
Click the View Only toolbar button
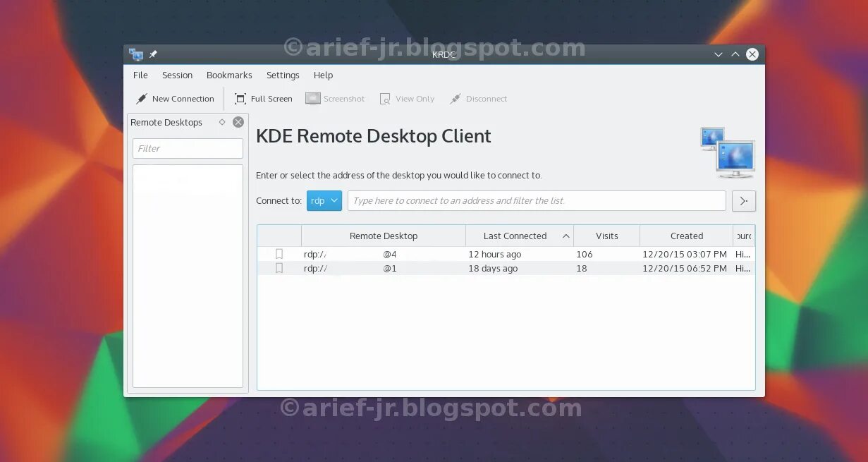click(407, 99)
